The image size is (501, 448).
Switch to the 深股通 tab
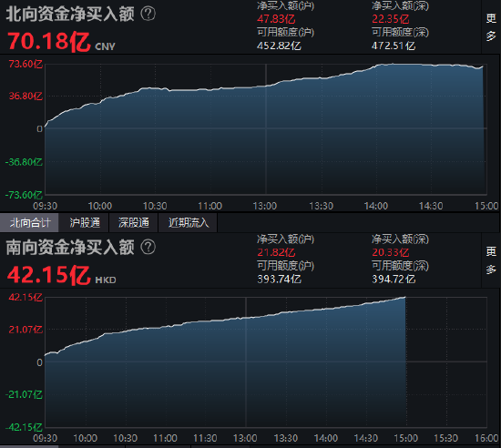pos(134,222)
